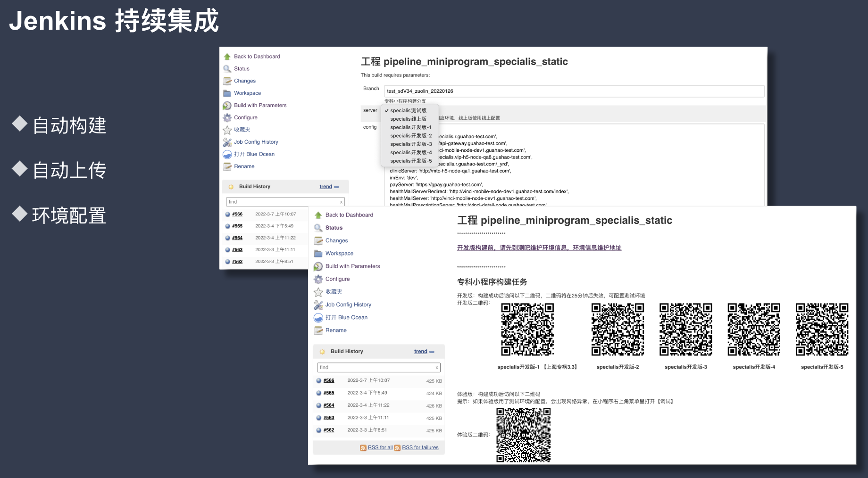
Task: Click Branch input field
Action: [574, 91]
